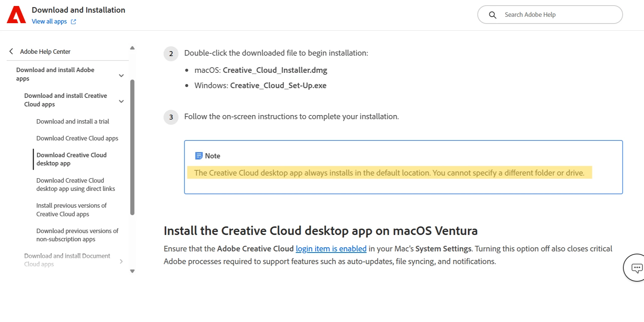Click the back arrow next to Adobe Help Center

click(x=11, y=52)
